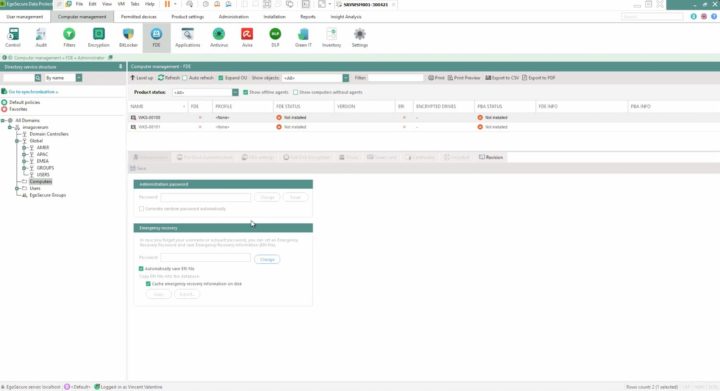Click the Refresh button

[169, 78]
